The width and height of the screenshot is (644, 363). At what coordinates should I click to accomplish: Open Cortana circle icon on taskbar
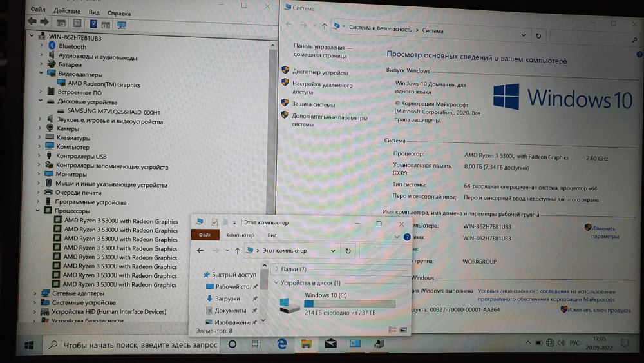[232, 344]
